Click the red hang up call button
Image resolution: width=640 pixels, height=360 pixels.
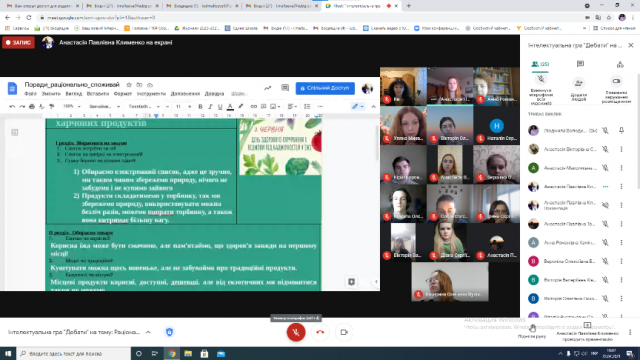coord(320,332)
